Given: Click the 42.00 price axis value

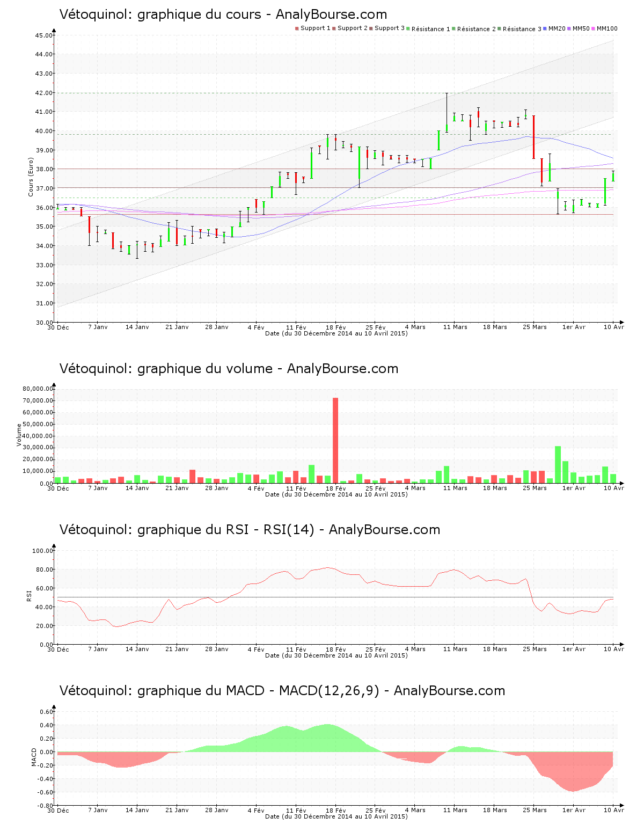Looking at the screenshot, I should tap(45, 93).
